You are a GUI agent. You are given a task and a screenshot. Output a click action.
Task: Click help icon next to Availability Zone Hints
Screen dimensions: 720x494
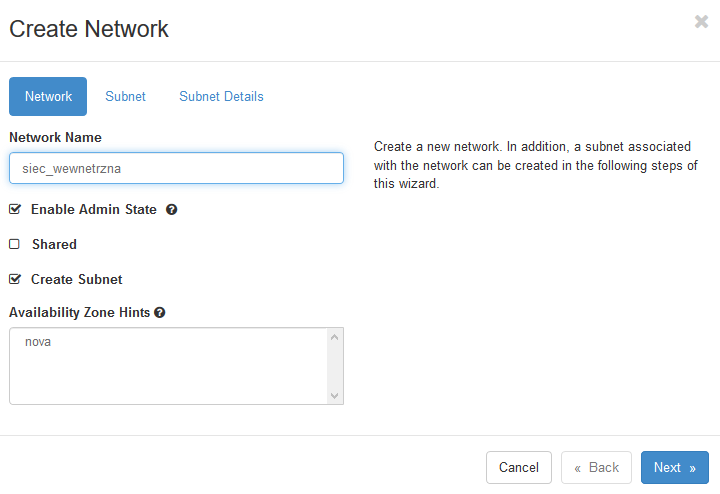click(160, 312)
